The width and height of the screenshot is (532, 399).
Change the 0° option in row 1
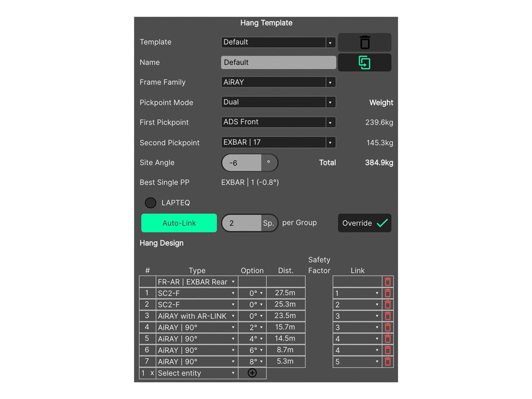pyautogui.click(x=252, y=293)
